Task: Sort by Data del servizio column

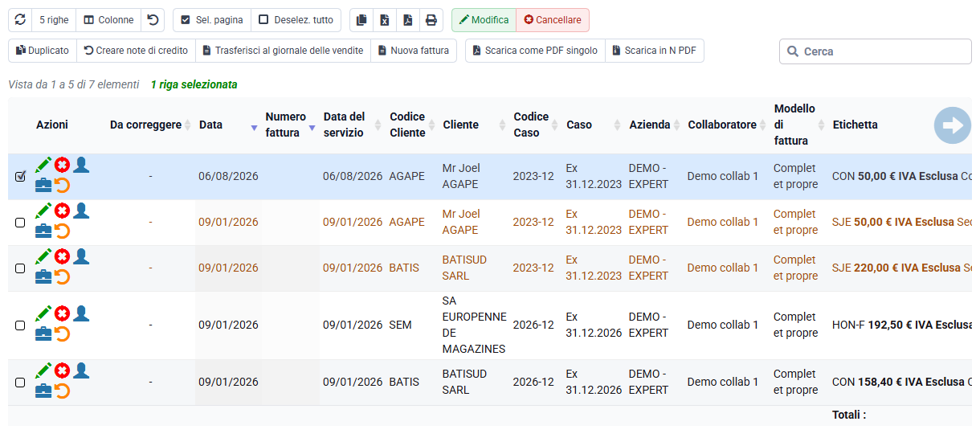Action: 352,125
